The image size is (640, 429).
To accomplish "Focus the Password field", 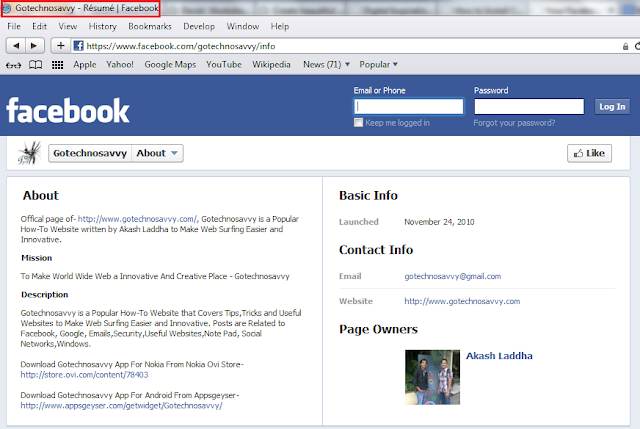I will click(529, 107).
